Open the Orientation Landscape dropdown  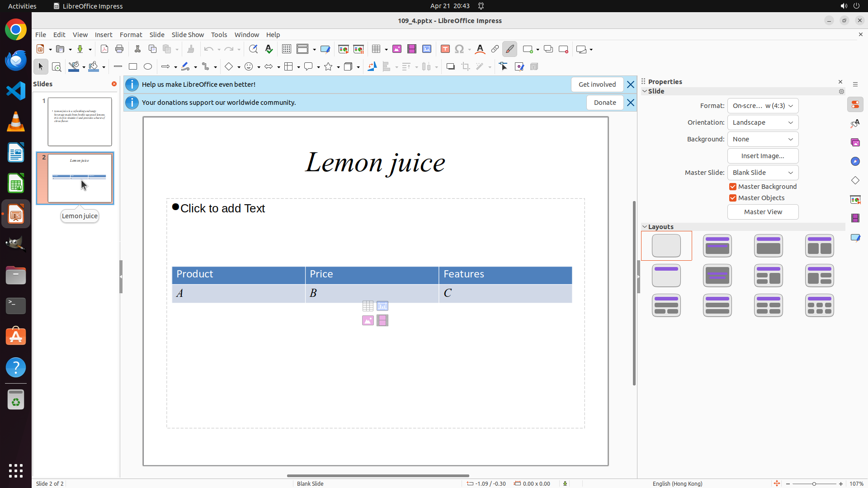pyautogui.click(x=763, y=122)
